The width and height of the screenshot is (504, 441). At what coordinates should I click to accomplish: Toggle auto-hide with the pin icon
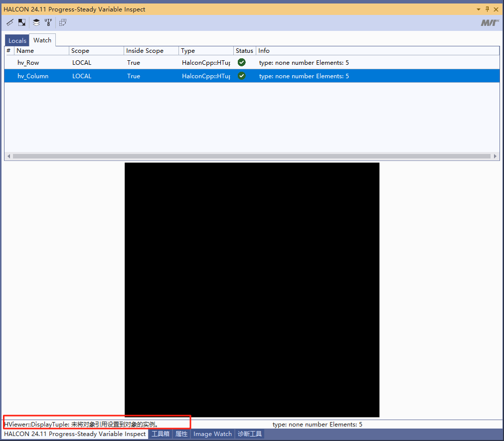487,9
